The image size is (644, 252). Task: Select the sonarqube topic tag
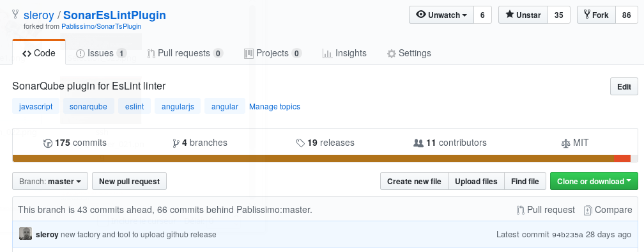[x=88, y=106]
